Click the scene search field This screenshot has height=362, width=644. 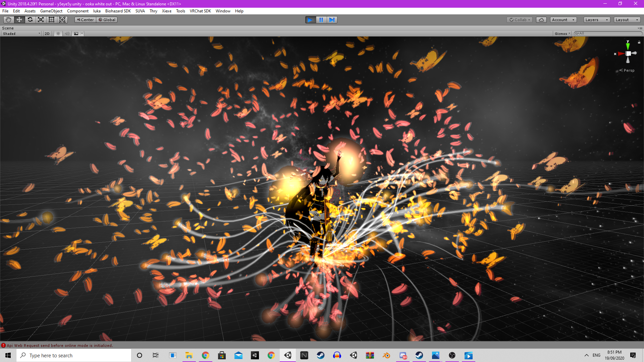(x=608, y=34)
